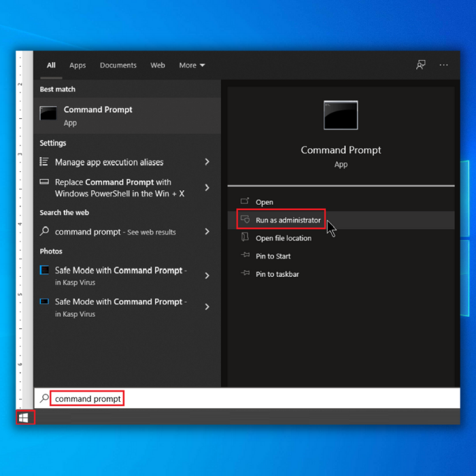
Task: Expand Manage app execution aliases arrow
Action: [x=207, y=162]
